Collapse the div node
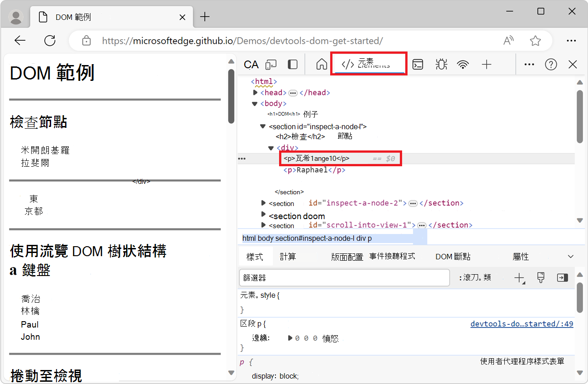The image size is (588, 384). (x=271, y=148)
